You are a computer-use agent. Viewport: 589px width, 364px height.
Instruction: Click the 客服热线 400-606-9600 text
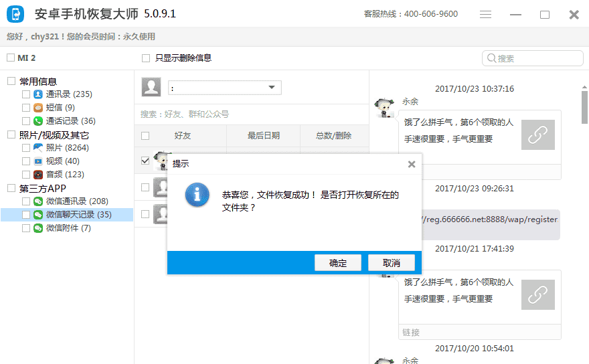tap(411, 14)
